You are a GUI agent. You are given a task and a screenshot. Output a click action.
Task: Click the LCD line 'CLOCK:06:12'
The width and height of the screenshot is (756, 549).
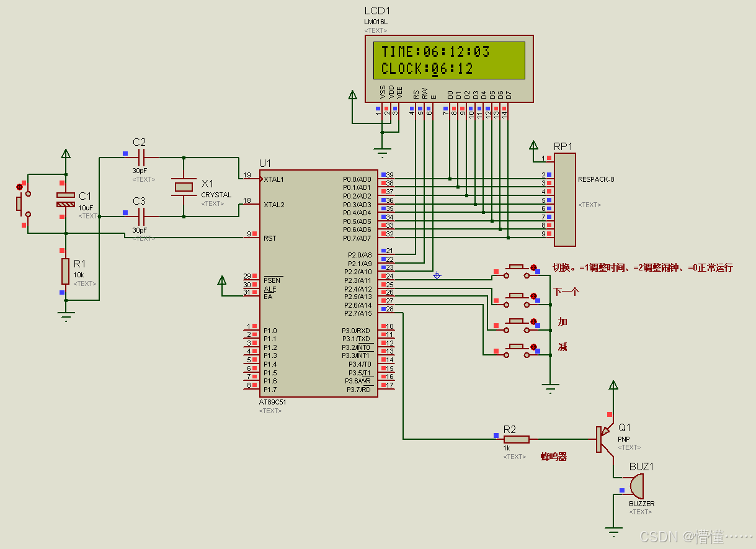click(427, 68)
